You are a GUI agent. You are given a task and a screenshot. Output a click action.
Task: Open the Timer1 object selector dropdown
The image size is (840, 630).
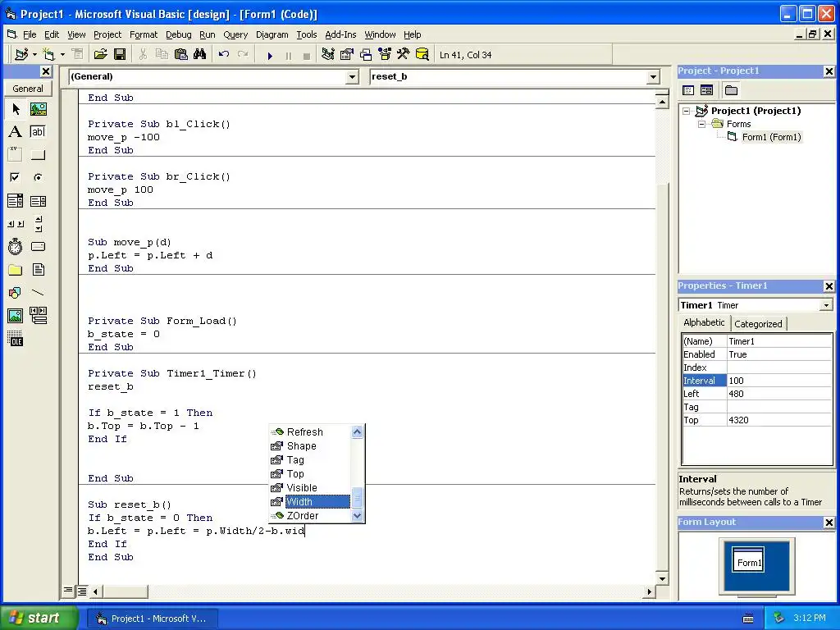[826, 305]
